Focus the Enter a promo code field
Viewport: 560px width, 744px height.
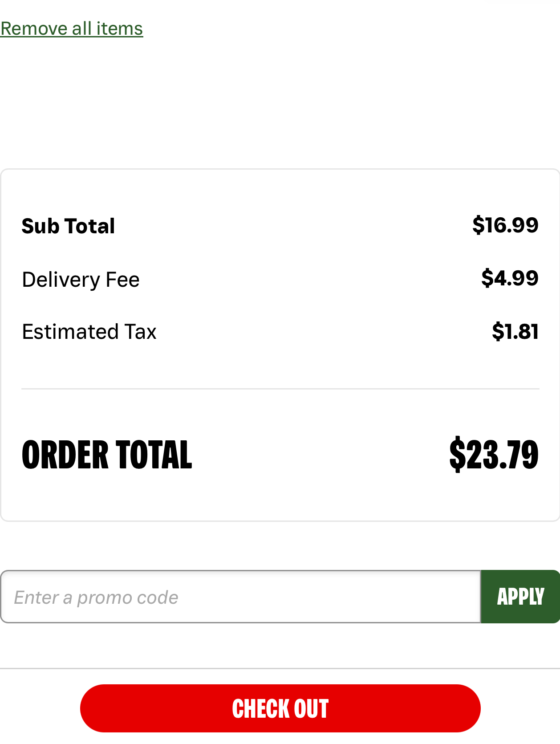[240, 597]
